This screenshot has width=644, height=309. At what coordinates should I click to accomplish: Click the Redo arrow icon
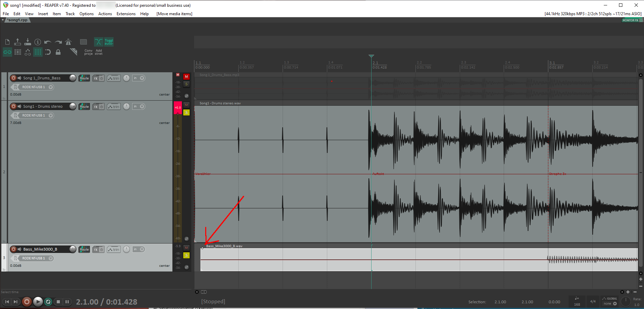[x=58, y=42]
